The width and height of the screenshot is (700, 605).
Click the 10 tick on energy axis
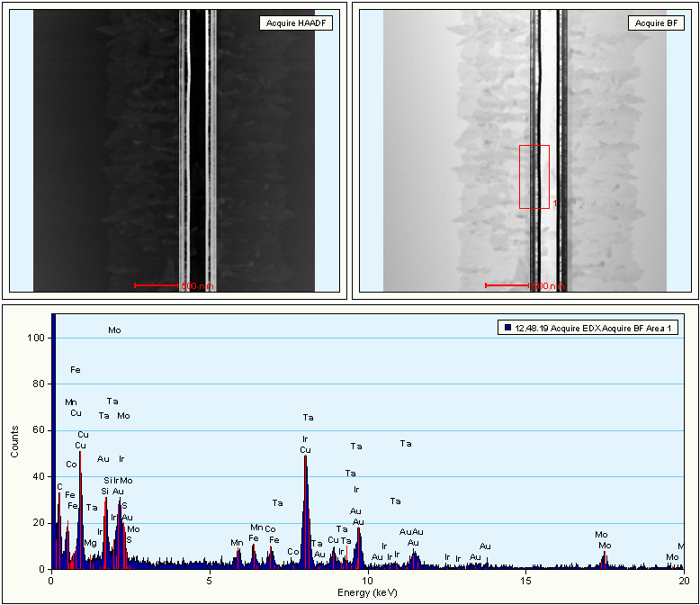pos(367,581)
